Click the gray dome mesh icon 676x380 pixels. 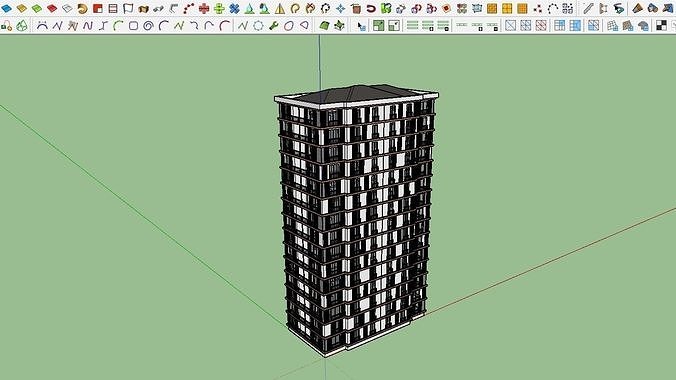[643, 26]
